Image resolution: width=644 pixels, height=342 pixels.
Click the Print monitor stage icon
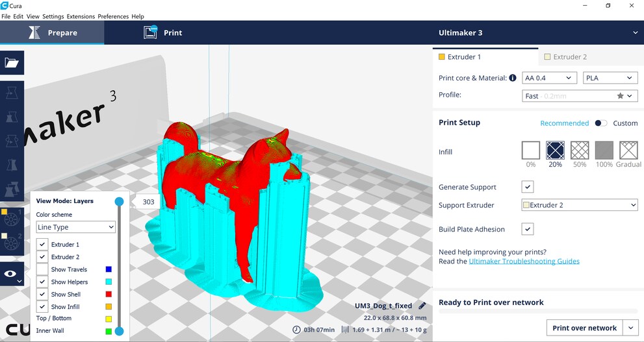(150, 32)
